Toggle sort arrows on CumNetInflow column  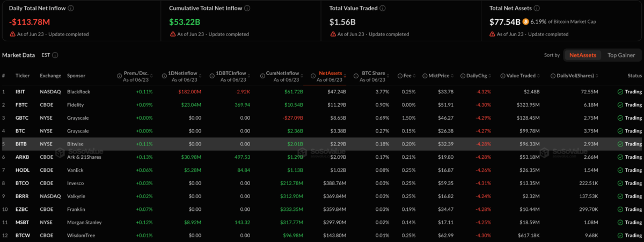[303, 76]
